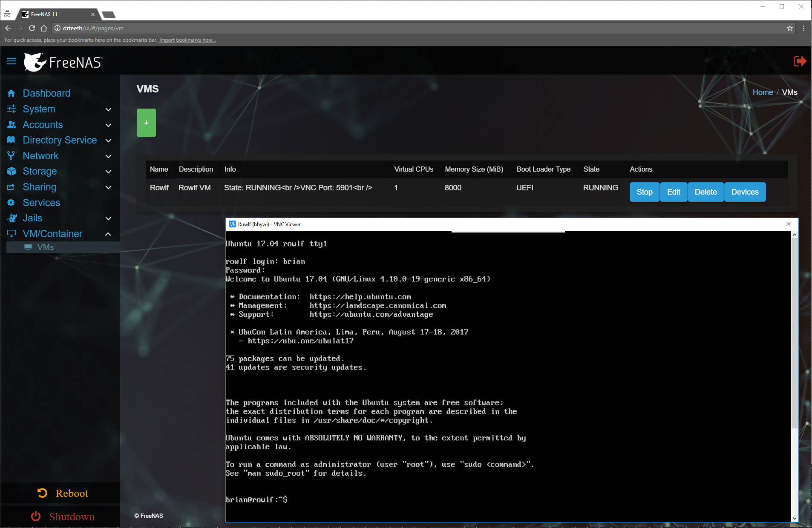Click the FreeNAS logo
The image size is (812, 528).
click(x=63, y=62)
